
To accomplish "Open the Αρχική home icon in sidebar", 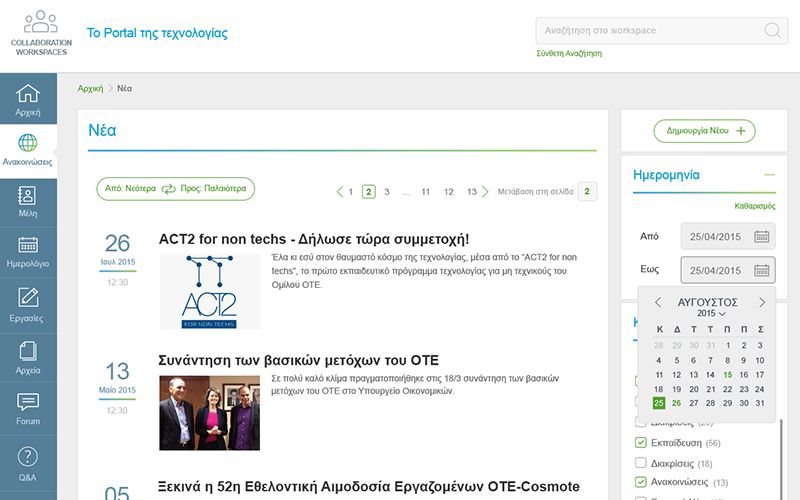I will click(x=28, y=93).
